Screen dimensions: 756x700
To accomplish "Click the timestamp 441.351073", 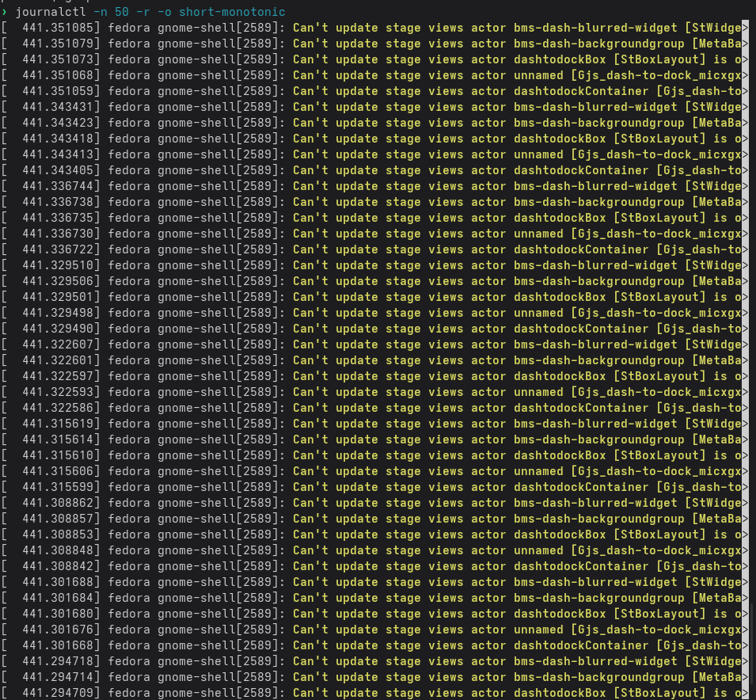I will [x=58, y=59].
